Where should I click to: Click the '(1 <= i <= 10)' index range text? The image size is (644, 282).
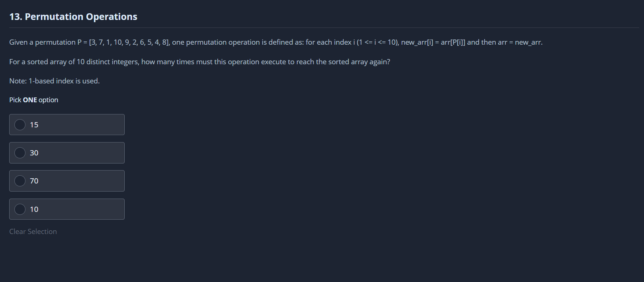click(x=377, y=42)
